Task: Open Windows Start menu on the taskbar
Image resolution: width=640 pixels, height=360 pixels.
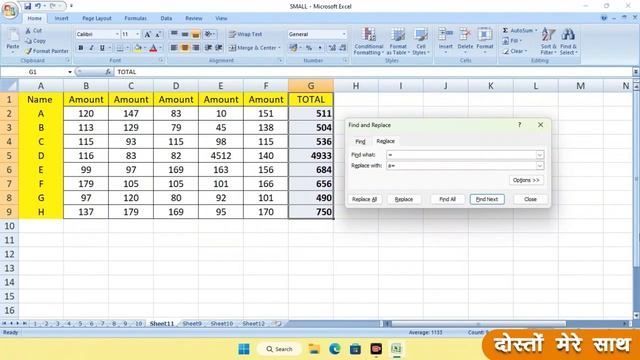Action: [x=244, y=349]
